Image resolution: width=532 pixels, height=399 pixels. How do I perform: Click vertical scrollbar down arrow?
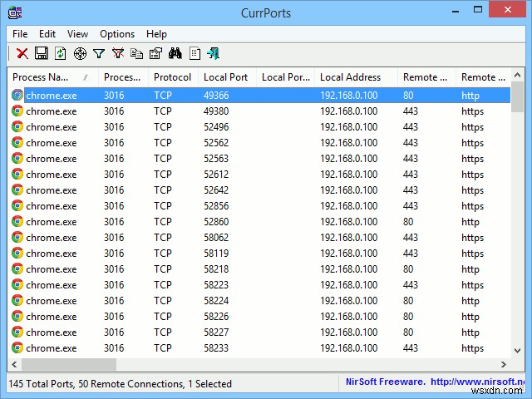coord(517,351)
